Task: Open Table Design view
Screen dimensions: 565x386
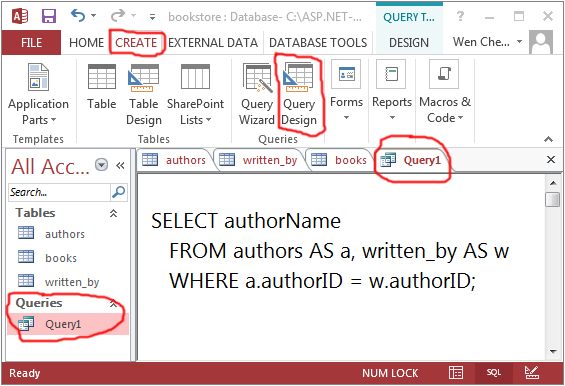Action: [144, 94]
